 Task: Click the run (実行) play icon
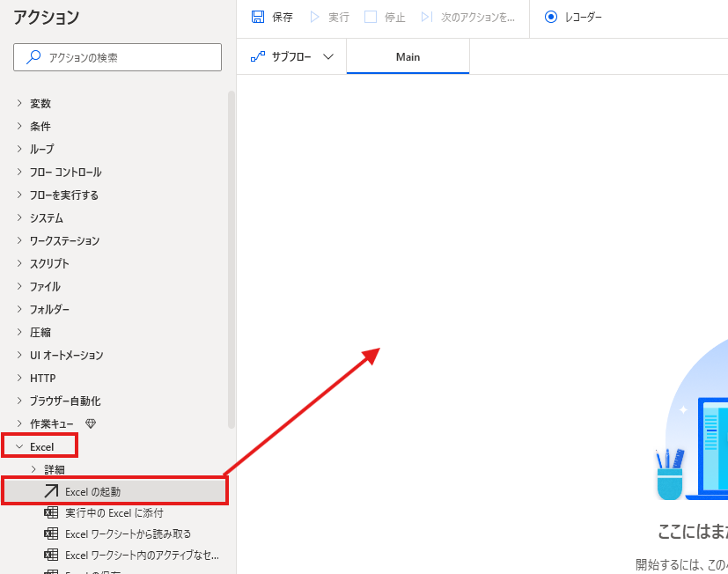click(315, 18)
